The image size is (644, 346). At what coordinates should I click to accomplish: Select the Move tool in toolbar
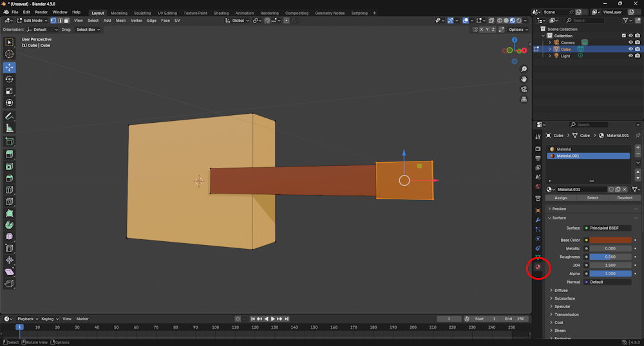tap(9, 67)
